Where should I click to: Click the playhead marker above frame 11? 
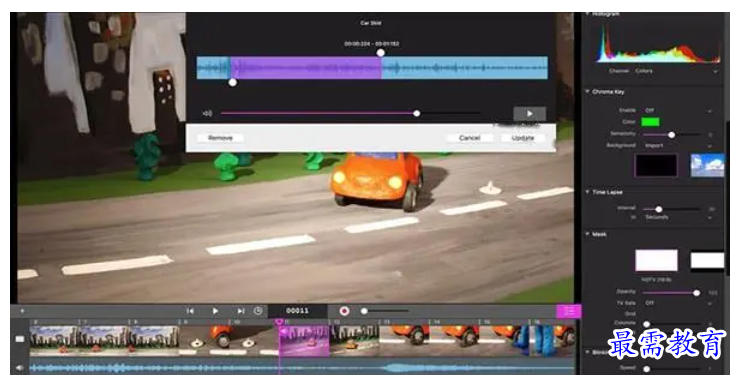280,322
